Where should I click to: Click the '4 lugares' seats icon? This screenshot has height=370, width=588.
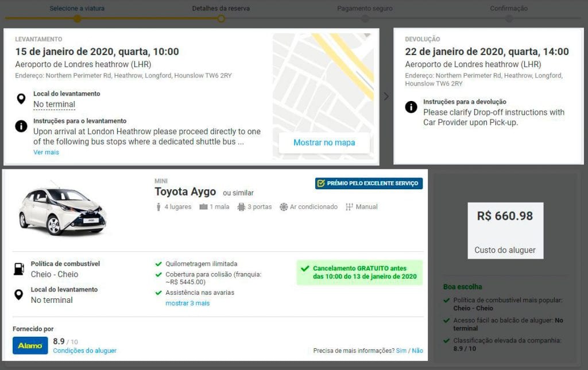[x=158, y=207]
